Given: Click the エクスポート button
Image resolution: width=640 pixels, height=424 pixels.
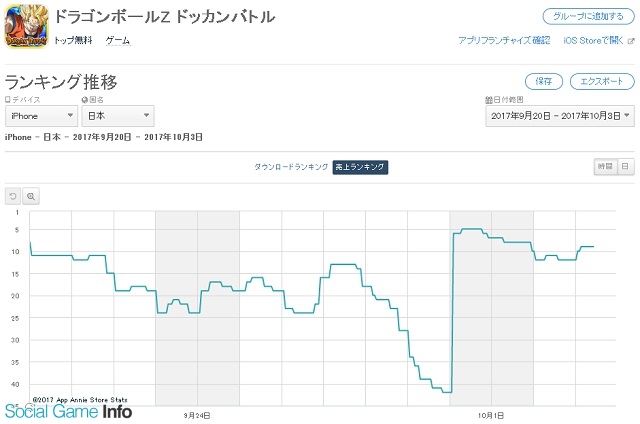Looking at the screenshot, I should pyautogui.click(x=602, y=81).
